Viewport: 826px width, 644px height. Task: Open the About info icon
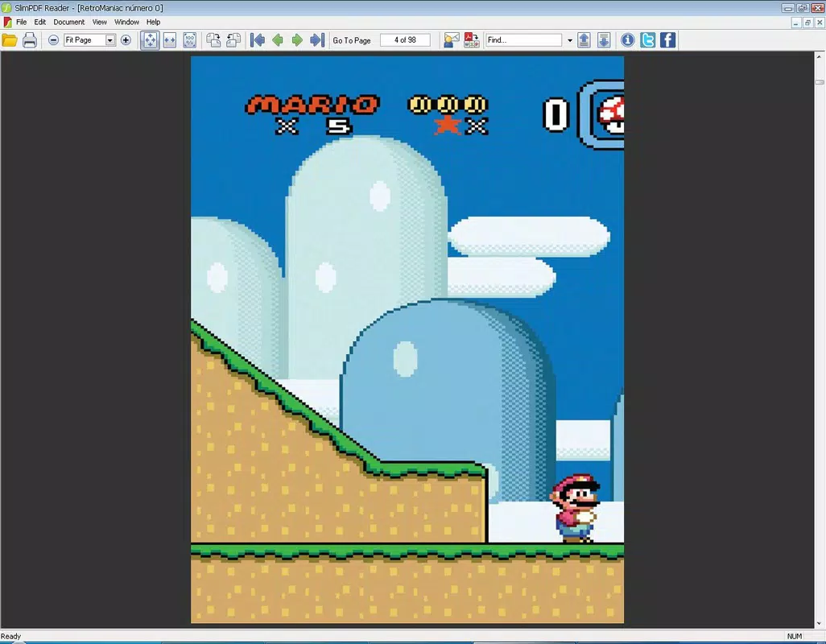[627, 40]
